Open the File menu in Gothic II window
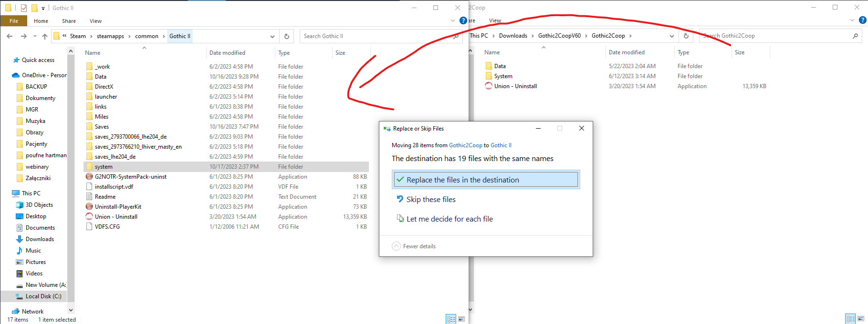The height and width of the screenshot is (324, 868). point(14,21)
